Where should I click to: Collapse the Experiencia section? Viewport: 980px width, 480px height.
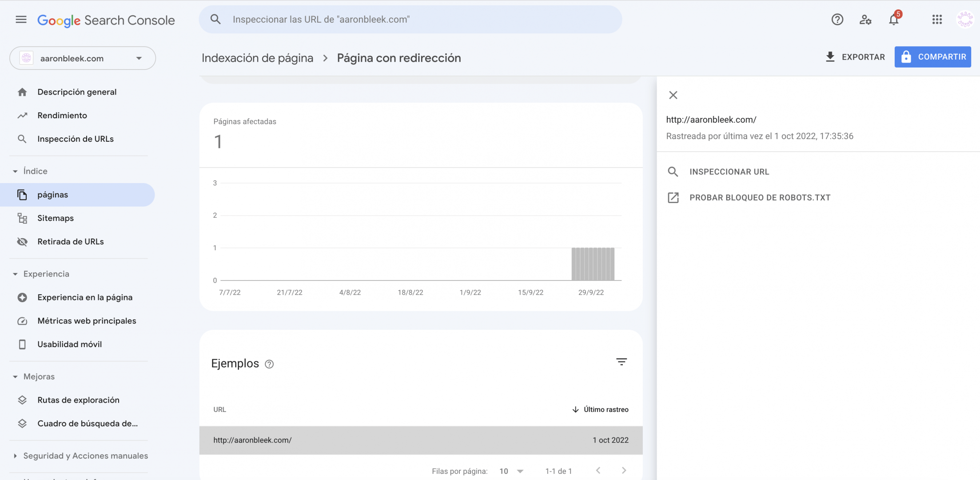(15, 274)
